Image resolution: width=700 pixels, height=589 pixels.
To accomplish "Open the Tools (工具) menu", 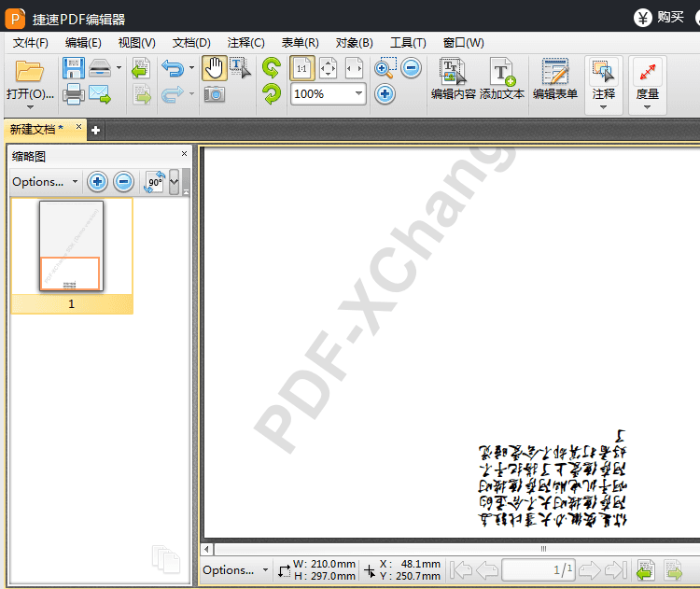I will (408, 42).
